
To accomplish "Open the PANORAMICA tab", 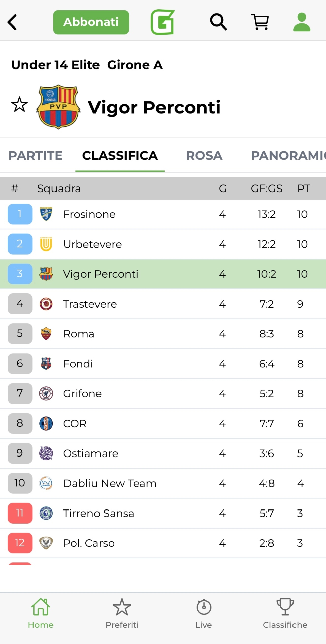I will [287, 156].
